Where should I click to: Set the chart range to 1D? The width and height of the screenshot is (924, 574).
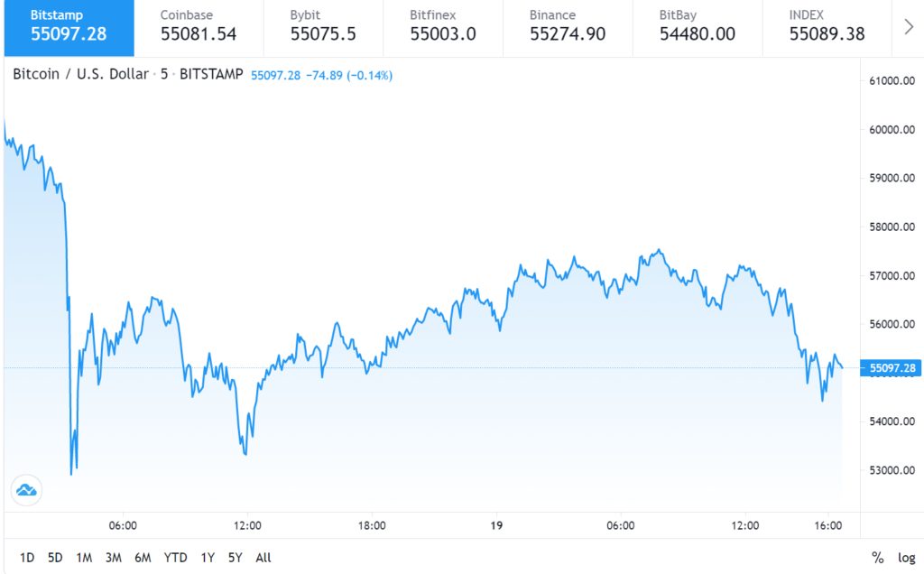pos(27,558)
